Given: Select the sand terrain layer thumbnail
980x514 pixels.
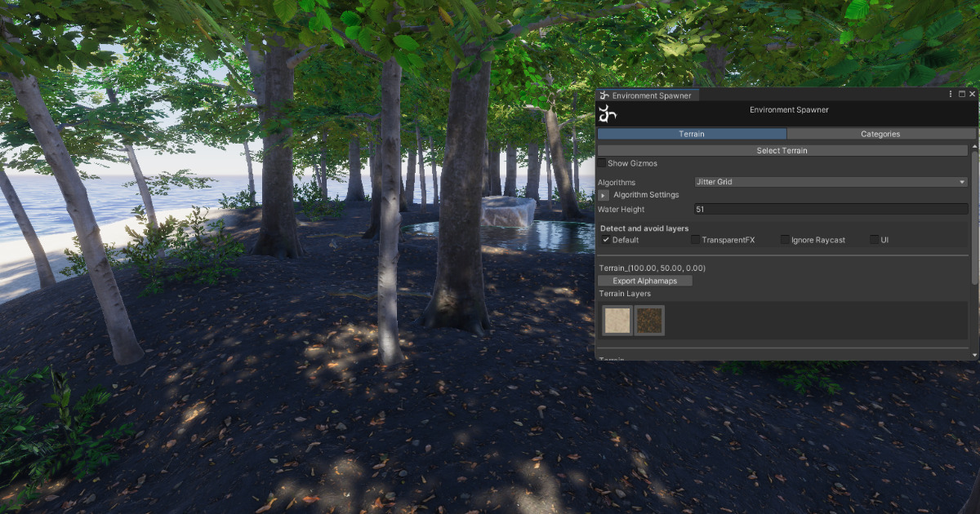Looking at the screenshot, I should point(617,320).
